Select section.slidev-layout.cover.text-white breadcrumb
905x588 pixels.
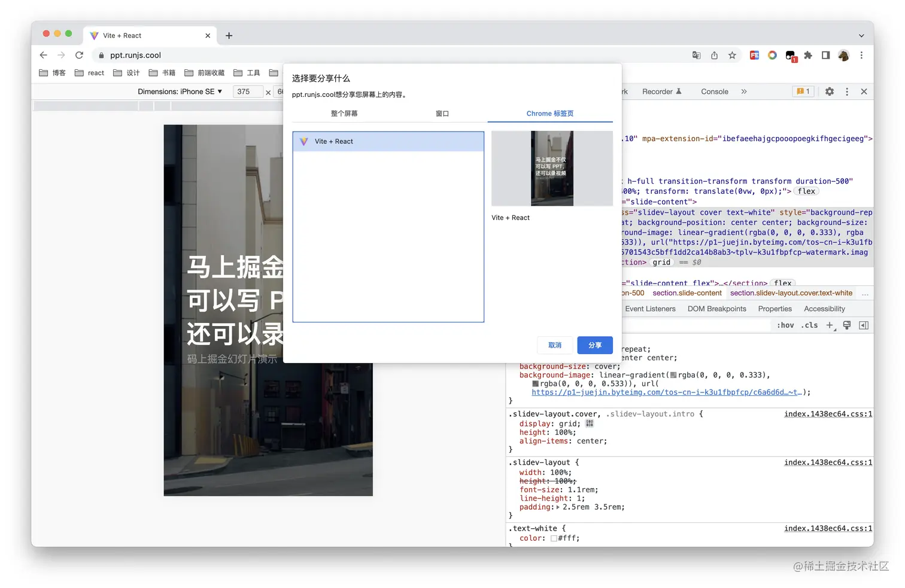click(791, 293)
